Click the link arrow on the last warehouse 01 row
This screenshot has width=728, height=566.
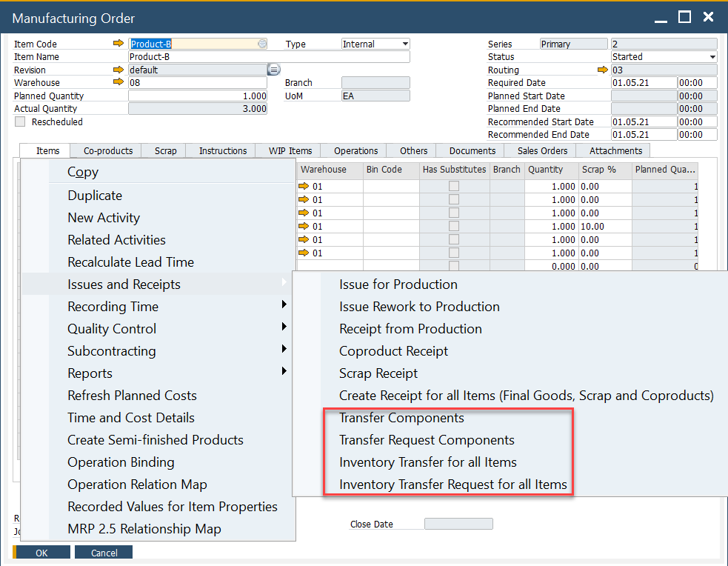coord(303,253)
